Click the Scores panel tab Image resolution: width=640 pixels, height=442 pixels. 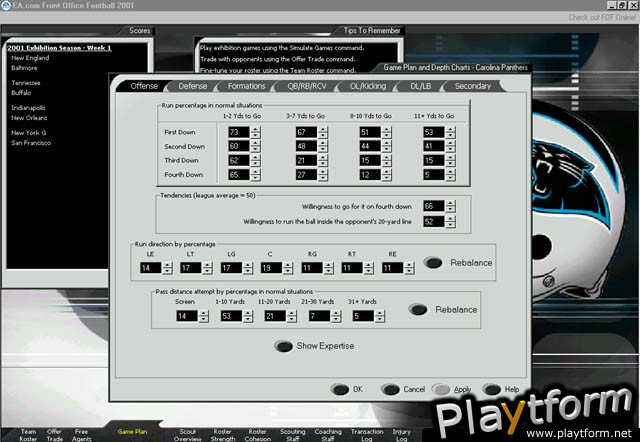140,31
